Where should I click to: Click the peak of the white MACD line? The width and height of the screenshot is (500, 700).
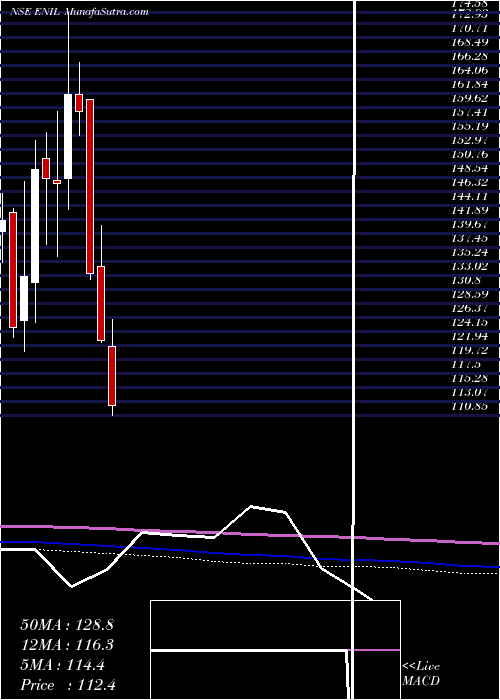[251, 506]
